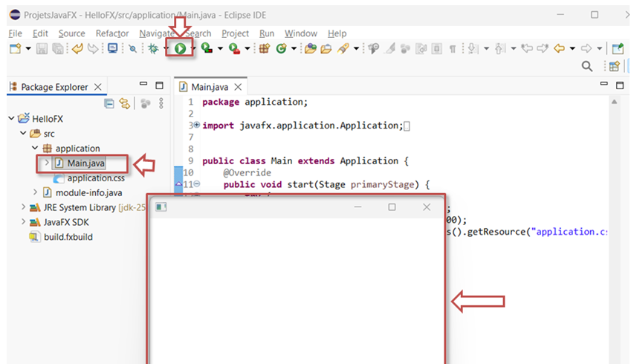Toggle Show Whitespace Characters pilcrow icon

coord(453,48)
